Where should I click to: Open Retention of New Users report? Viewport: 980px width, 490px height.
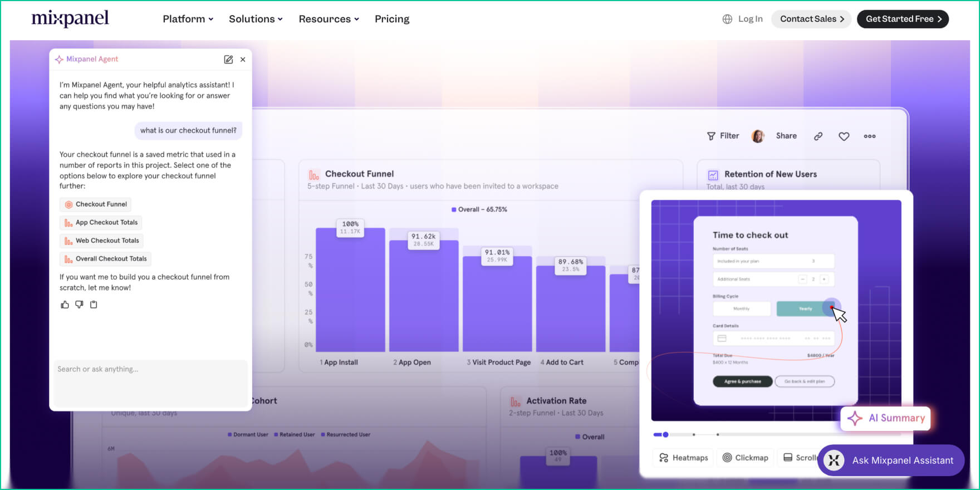[x=771, y=174]
